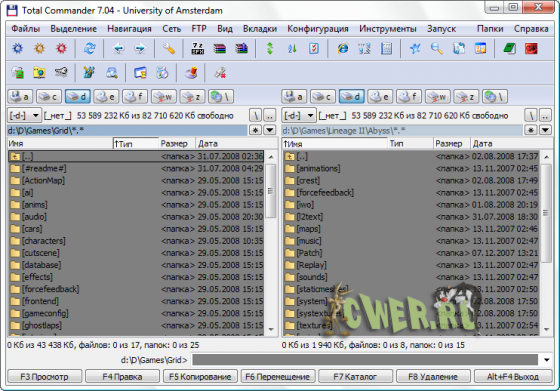The height and width of the screenshot is (391, 560).
Task: Select the [characters] folder in left panel
Action: pyautogui.click(x=136, y=241)
